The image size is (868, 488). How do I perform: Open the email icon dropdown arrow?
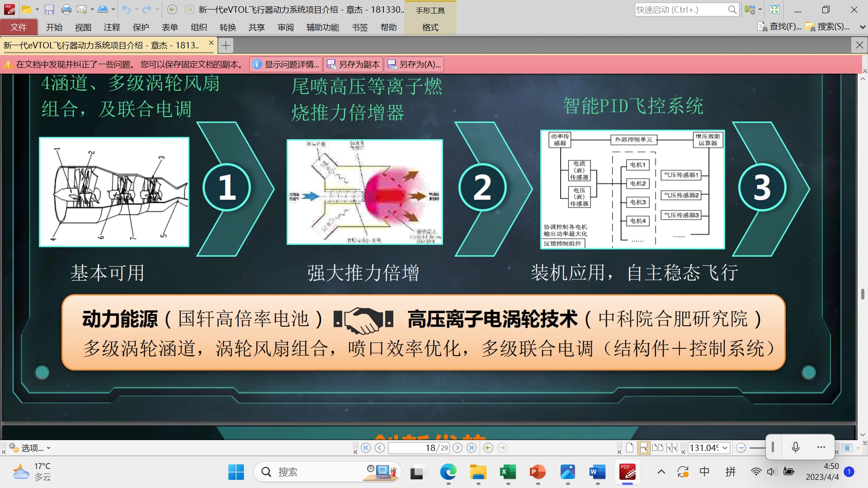coord(92,9)
